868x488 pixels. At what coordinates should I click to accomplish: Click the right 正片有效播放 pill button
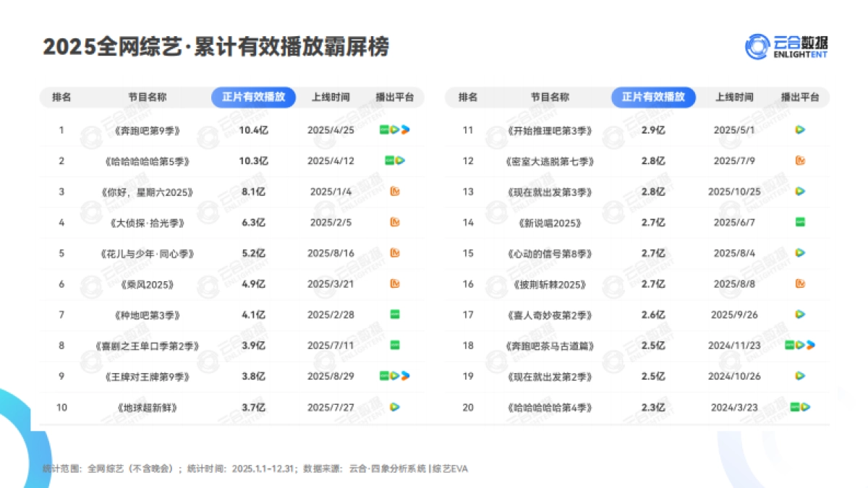click(x=653, y=97)
